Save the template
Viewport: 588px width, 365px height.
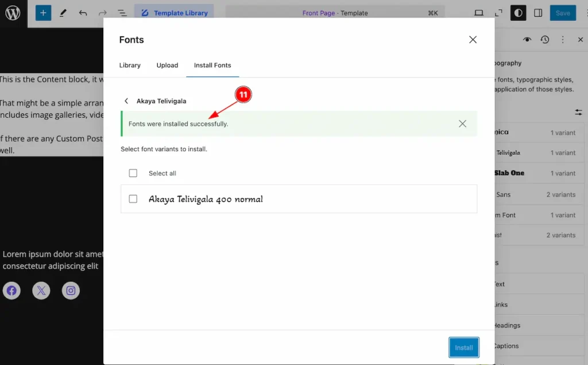(563, 13)
